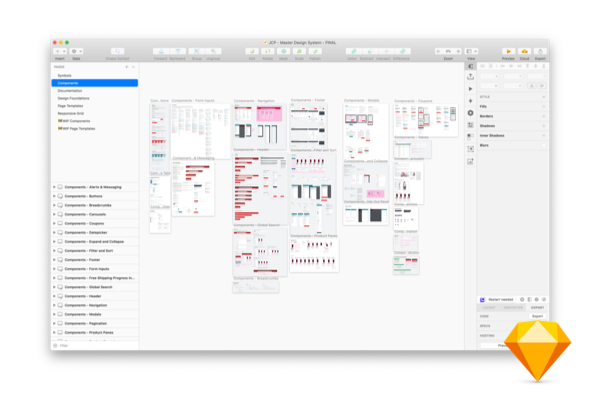Click the Backward arrange icon
This screenshot has width=600, height=400.
178,51
